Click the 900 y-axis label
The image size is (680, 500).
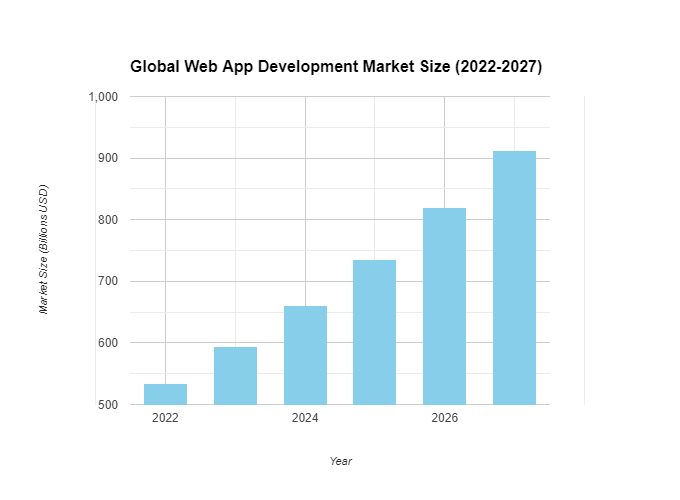point(108,158)
